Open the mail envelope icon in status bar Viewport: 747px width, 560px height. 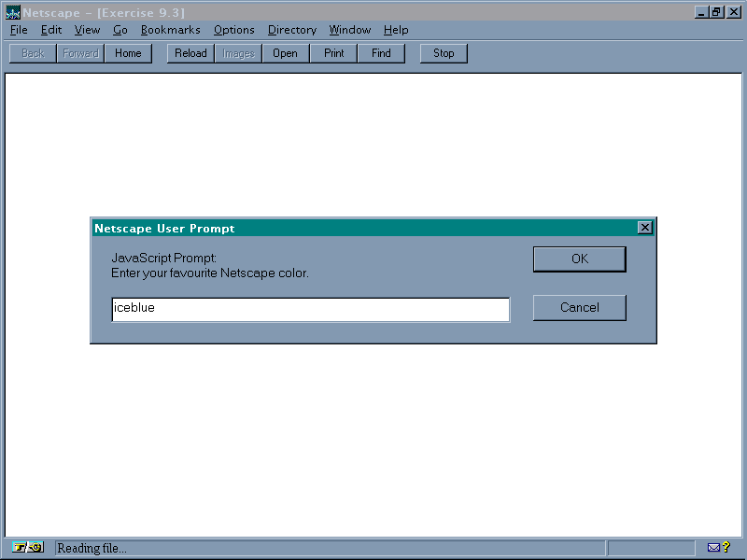(713, 548)
